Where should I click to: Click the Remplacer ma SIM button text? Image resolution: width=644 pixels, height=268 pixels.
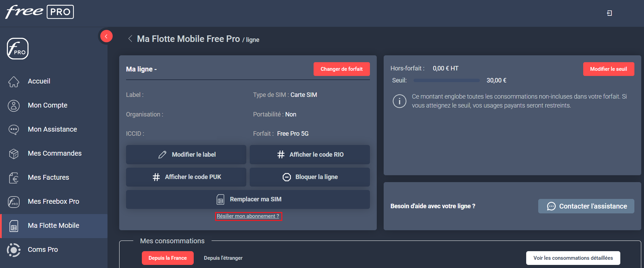click(x=256, y=199)
